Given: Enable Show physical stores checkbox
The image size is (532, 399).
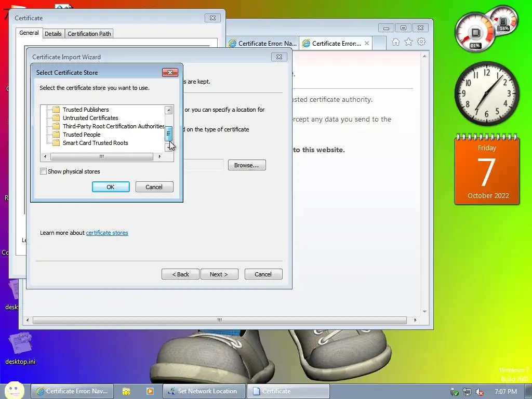Looking at the screenshot, I should click(x=44, y=171).
